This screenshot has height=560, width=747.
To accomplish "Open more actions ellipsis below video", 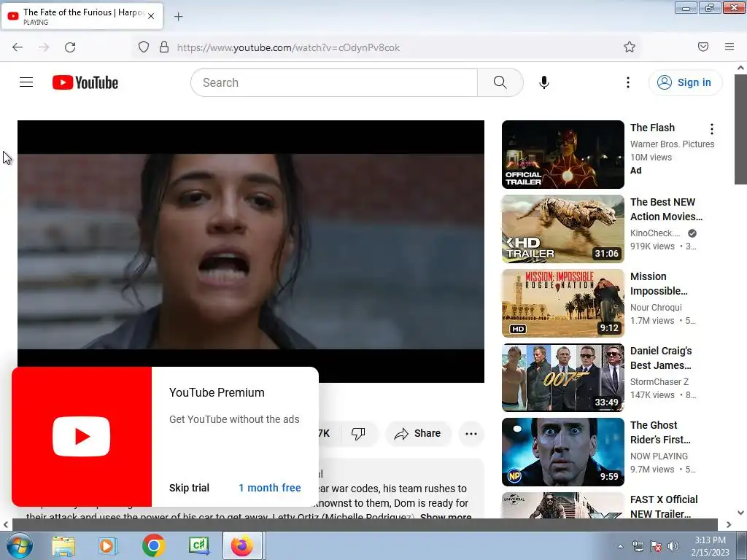I will point(471,433).
